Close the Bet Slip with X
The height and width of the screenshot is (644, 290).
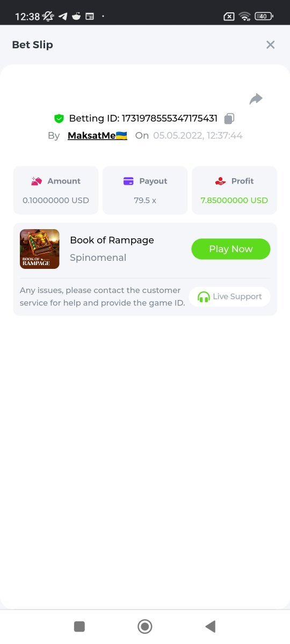tap(271, 45)
